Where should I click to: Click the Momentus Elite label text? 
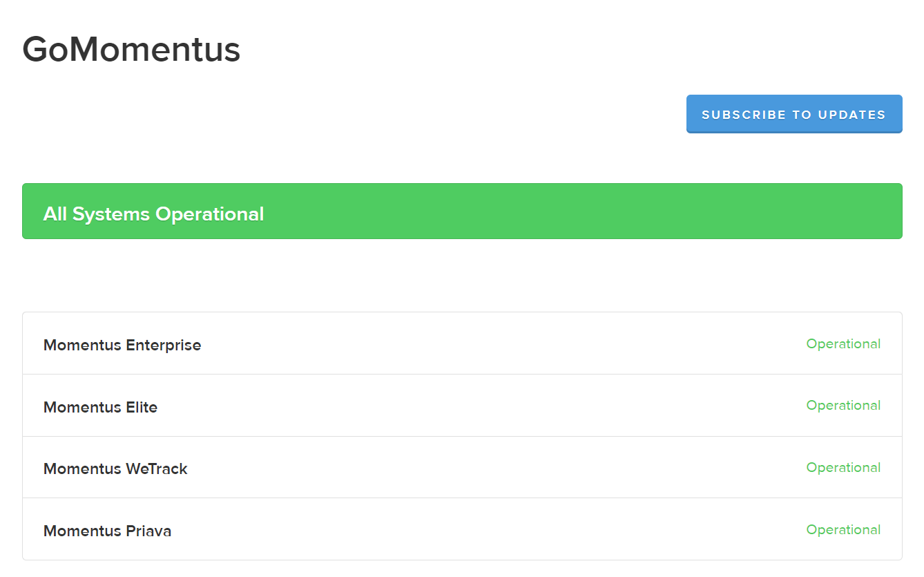100,407
